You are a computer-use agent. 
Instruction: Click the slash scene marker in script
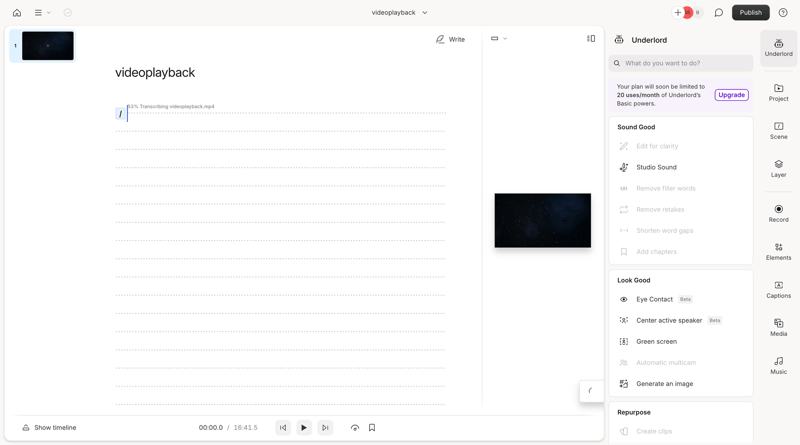[x=120, y=114]
